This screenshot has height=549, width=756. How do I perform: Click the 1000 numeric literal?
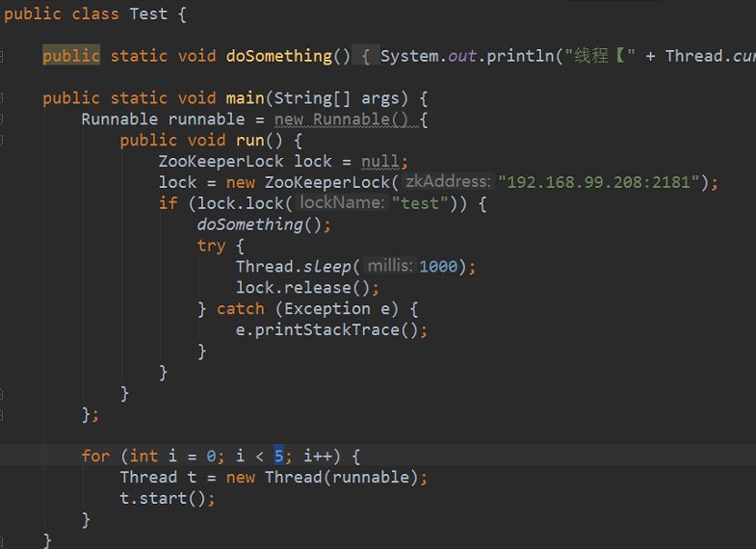[x=438, y=267]
